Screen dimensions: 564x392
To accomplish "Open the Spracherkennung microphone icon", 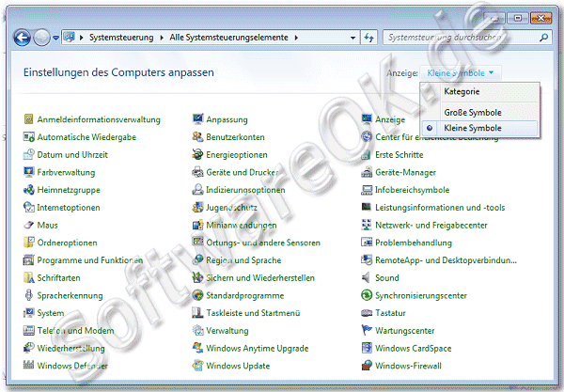I will (28, 295).
